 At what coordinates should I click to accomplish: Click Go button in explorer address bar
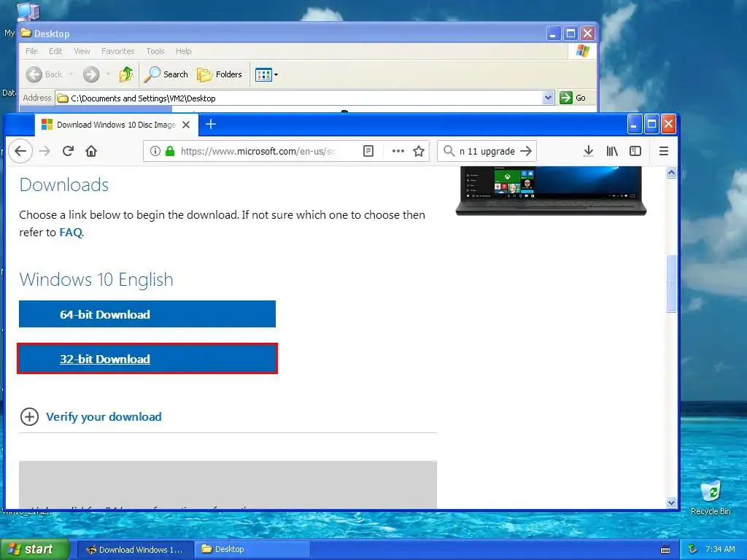(x=573, y=98)
